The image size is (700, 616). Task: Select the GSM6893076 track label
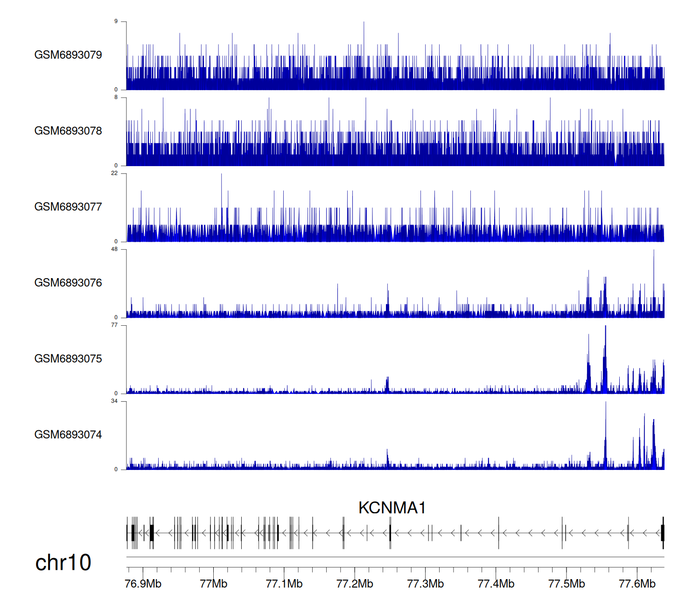coord(68,283)
